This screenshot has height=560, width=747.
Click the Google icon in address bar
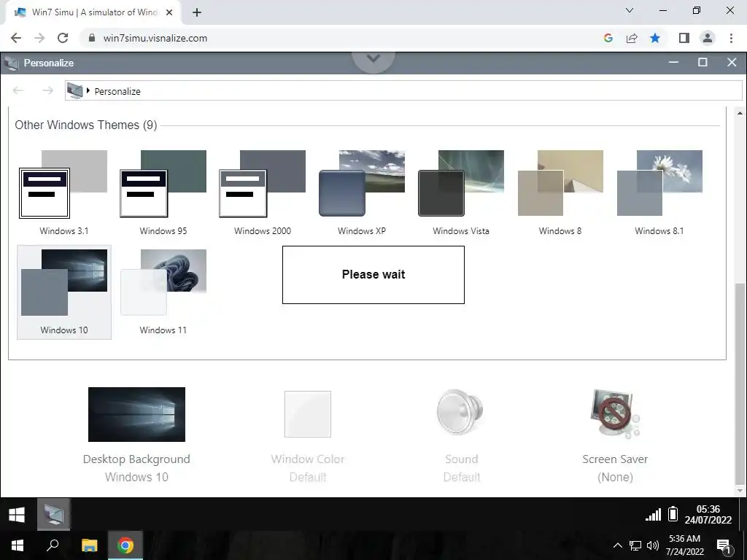point(608,38)
